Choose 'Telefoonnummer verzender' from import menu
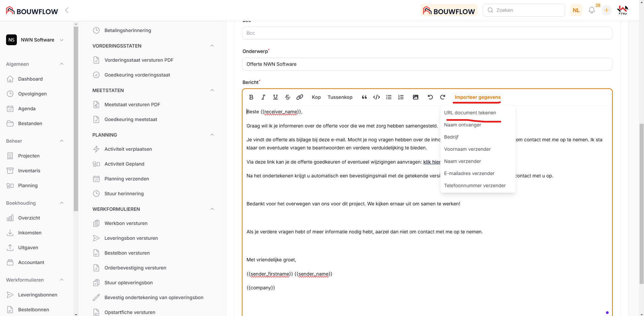644x316 pixels. pos(475,185)
